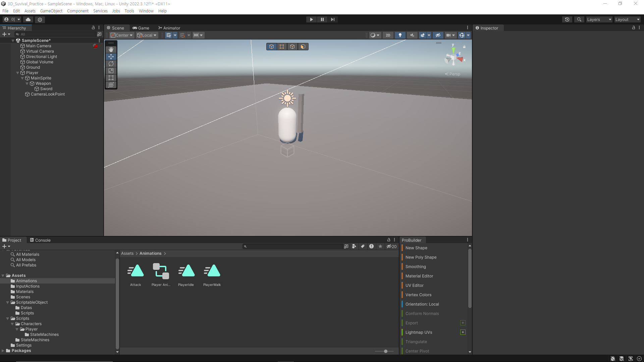Toggle Scene gizmos visibility
This screenshot has width=644, height=362.
tap(462, 35)
